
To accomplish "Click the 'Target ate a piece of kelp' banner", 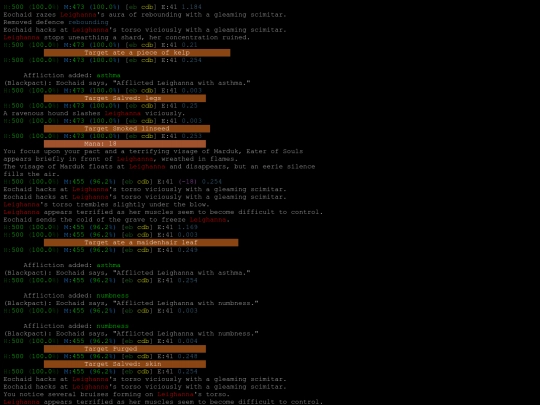I will [x=137, y=53].
